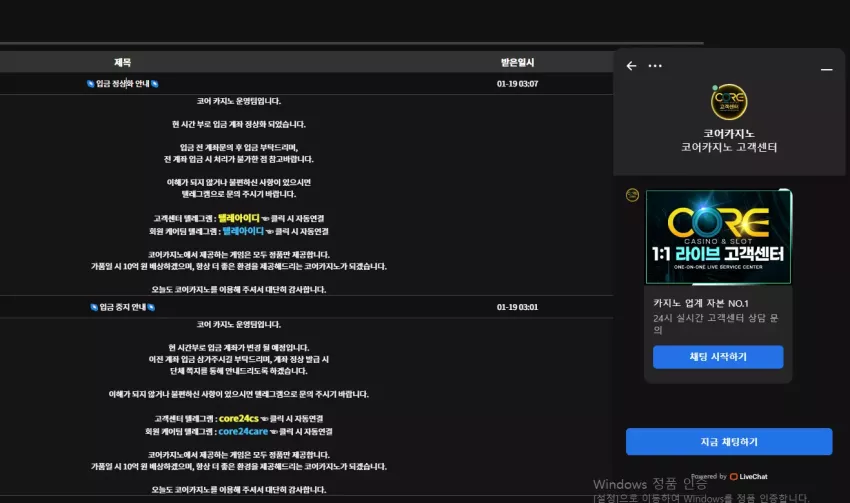This screenshot has width=850, height=503.
Task: Select the 01-19 03:01 timestamp
Action: pos(517,307)
